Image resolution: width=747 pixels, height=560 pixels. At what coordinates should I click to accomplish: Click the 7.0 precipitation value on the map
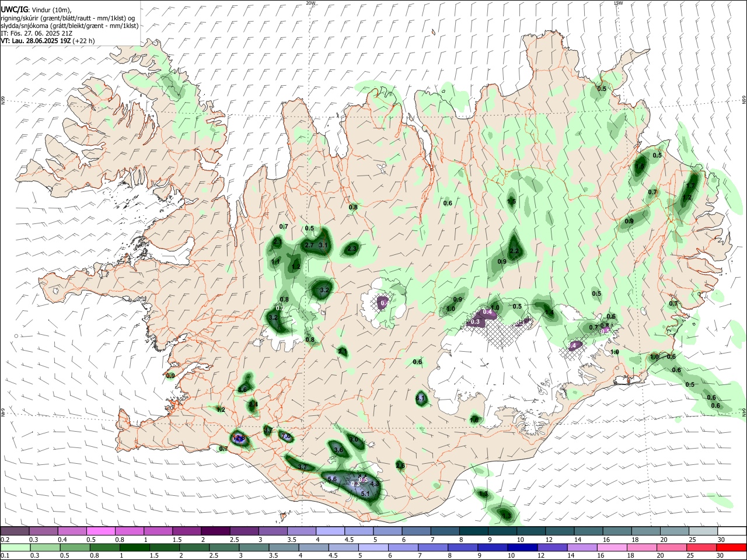286,436
